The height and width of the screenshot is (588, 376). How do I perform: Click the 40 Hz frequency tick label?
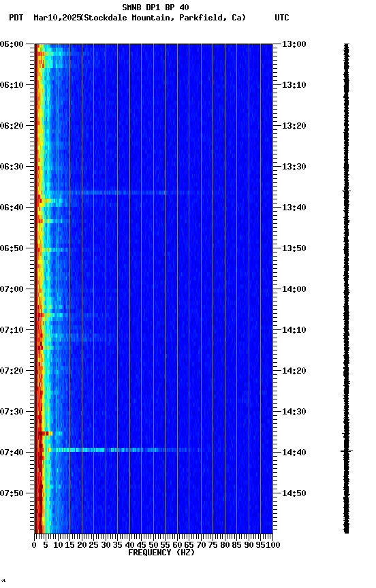click(129, 545)
